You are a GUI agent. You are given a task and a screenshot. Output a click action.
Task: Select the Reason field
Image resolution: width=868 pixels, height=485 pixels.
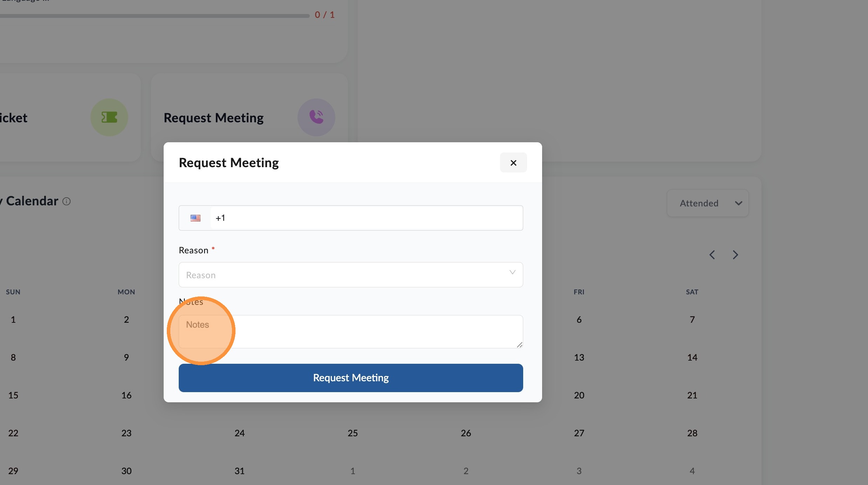tap(351, 275)
